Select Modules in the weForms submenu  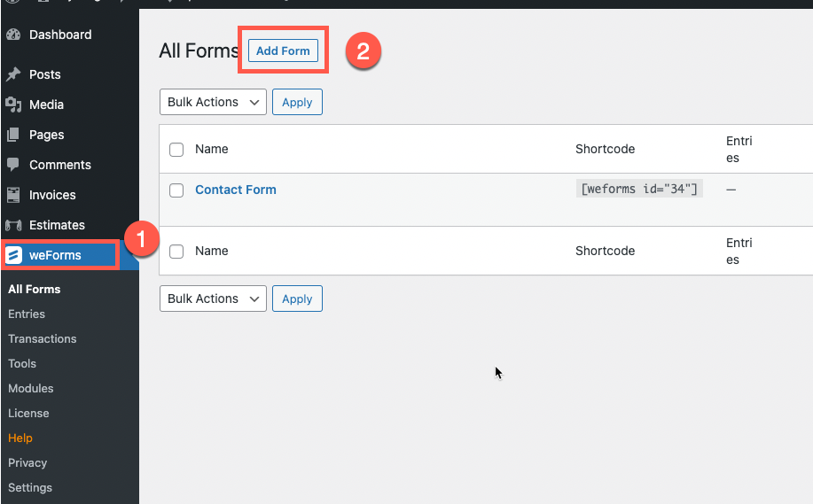pos(31,389)
